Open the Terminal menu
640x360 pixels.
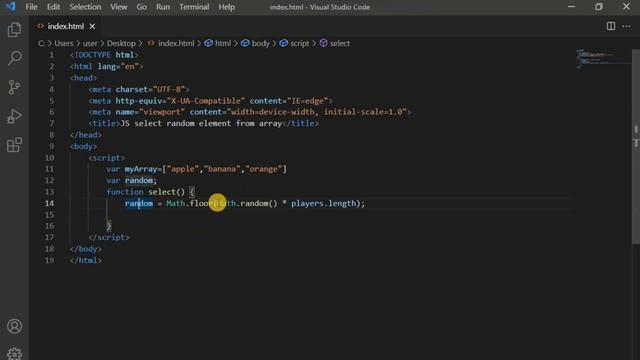point(194,7)
